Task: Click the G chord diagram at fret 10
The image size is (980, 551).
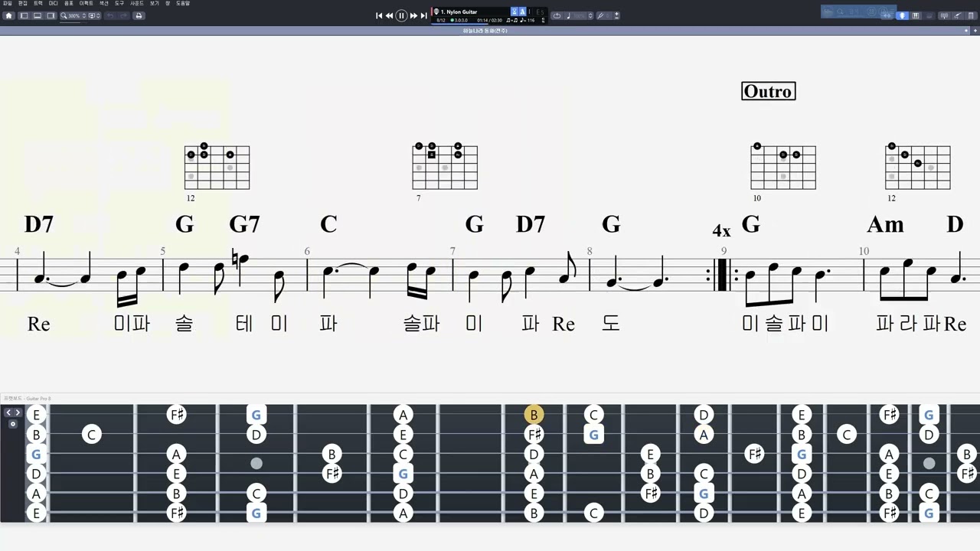Action: (782, 167)
